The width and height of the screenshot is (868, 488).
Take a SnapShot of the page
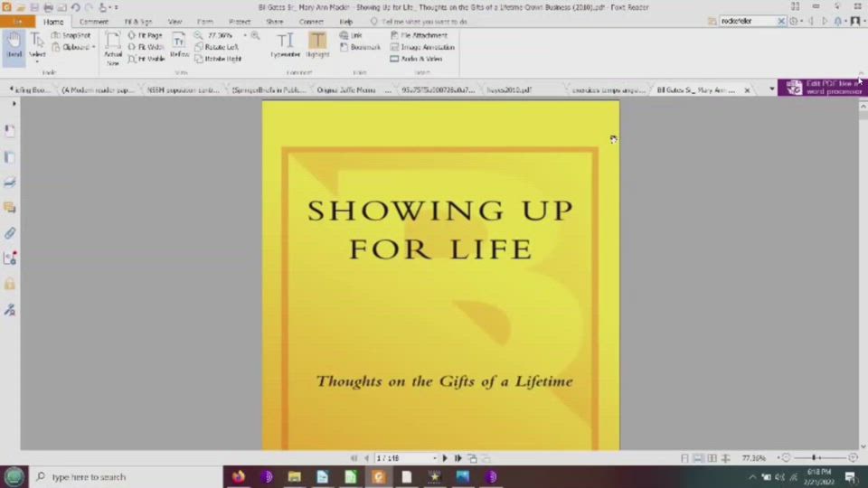(71, 35)
